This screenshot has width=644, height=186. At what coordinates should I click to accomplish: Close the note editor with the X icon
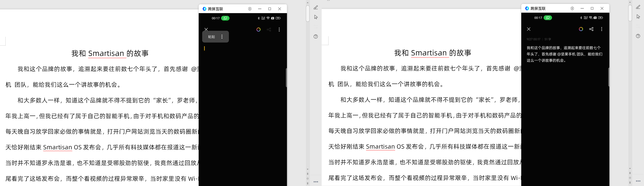(x=206, y=29)
